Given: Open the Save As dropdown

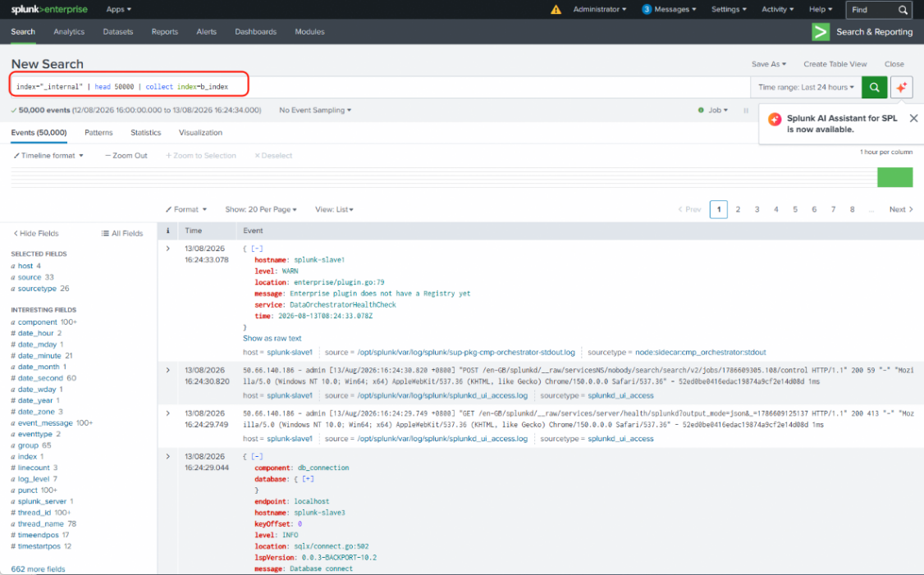Looking at the screenshot, I should [768, 64].
